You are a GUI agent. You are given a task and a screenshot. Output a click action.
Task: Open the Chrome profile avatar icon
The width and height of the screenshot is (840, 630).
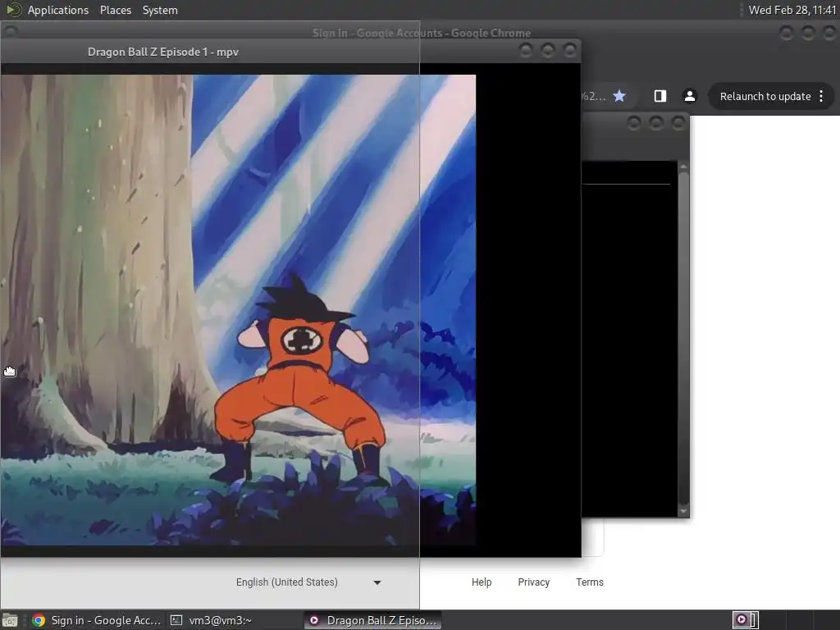point(689,96)
